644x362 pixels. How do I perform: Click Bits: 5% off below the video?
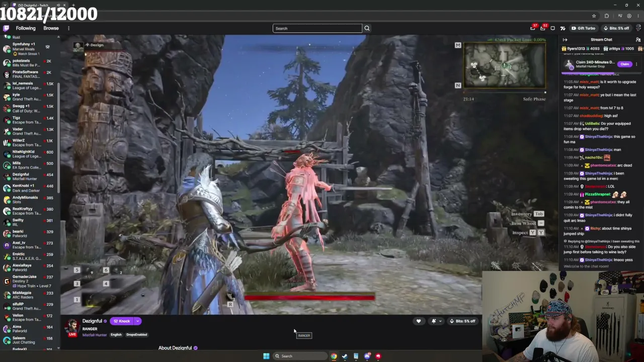tap(462, 321)
